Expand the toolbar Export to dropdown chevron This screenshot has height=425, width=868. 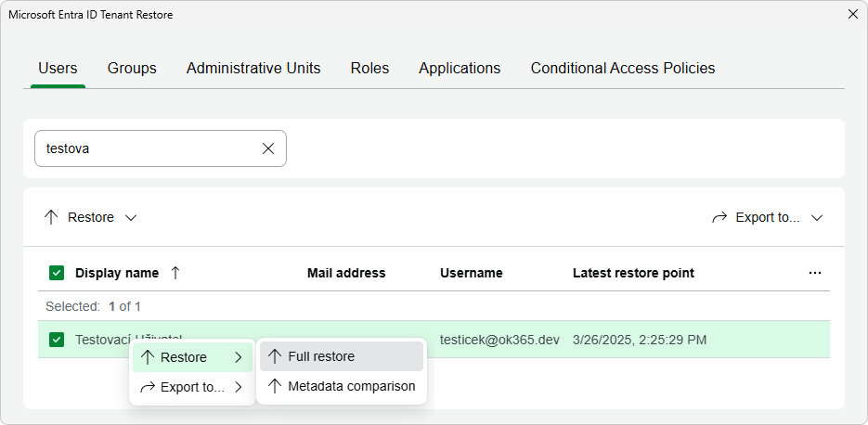(x=817, y=217)
